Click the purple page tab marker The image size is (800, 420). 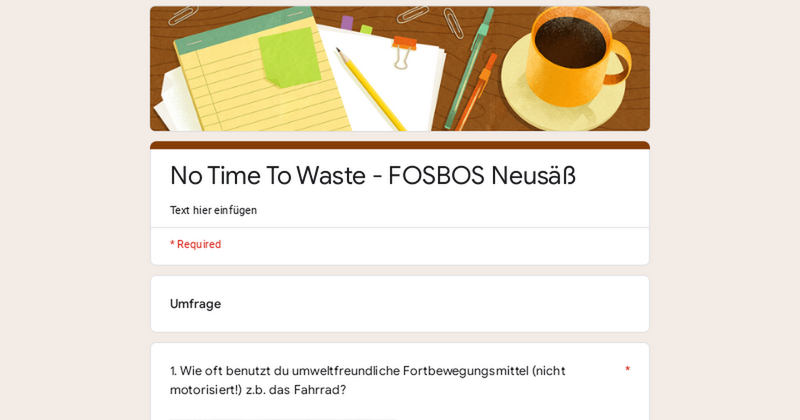click(x=347, y=22)
